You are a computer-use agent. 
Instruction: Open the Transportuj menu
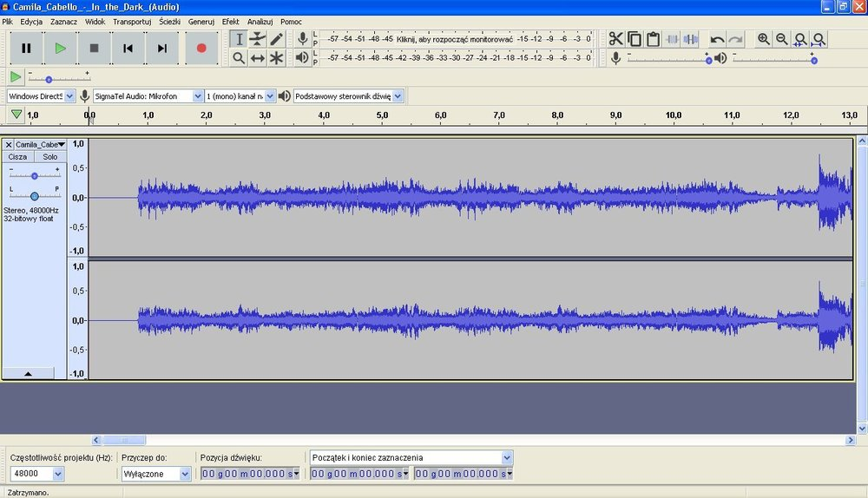132,22
